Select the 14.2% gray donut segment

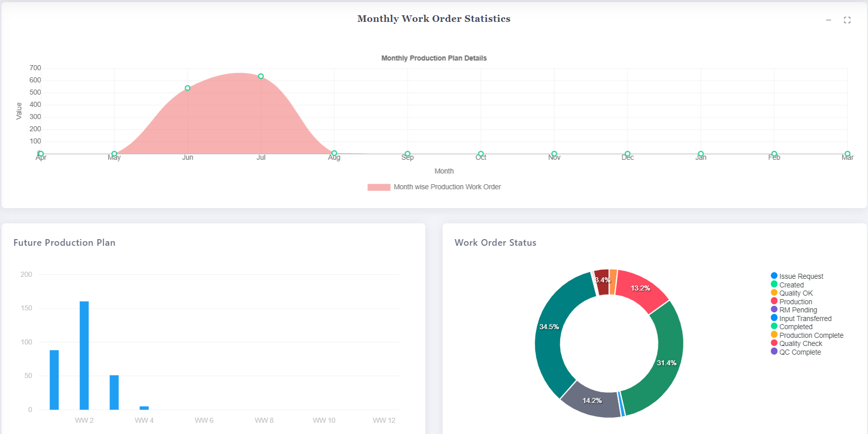click(593, 400)
